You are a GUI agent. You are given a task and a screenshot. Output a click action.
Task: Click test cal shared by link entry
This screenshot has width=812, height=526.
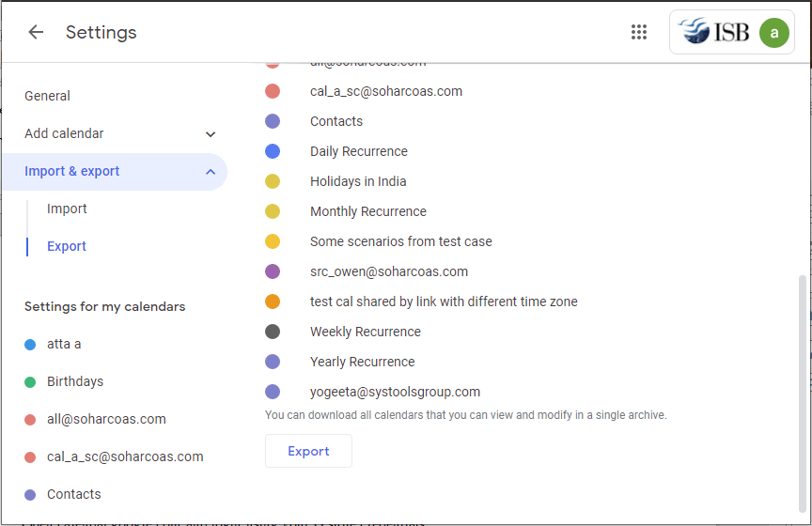pos(444,302)
